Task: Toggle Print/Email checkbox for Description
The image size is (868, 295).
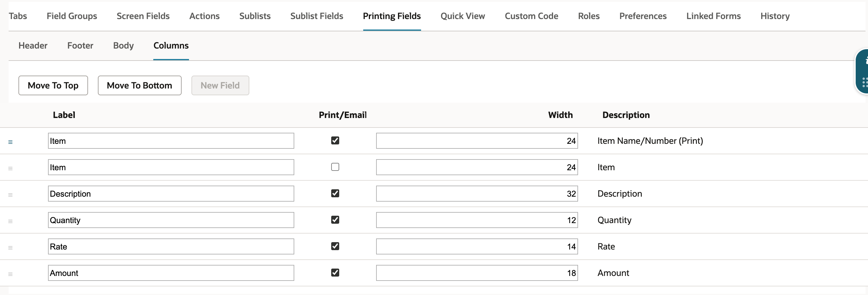Action: pos(335,193)
